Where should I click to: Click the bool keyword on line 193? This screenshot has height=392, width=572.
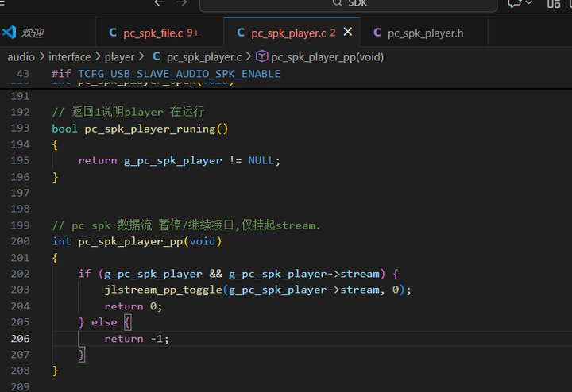tap(64, 129)
